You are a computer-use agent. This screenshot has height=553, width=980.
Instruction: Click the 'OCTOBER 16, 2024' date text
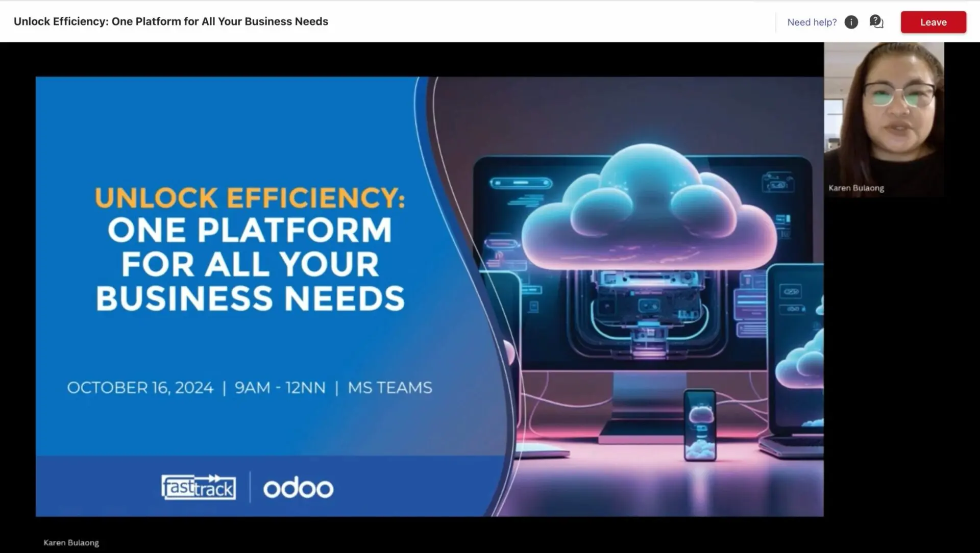click(x=140, y=388)
